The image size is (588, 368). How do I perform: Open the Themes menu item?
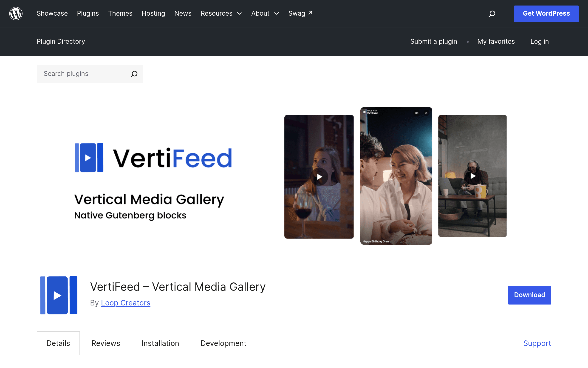pyautogui.click(x=120, y=13)
